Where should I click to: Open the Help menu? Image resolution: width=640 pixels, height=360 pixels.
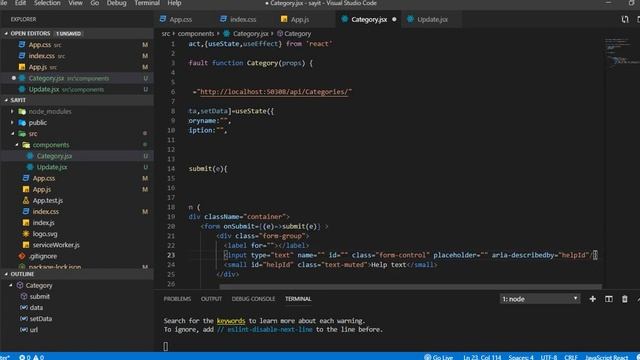click(174, 3)
